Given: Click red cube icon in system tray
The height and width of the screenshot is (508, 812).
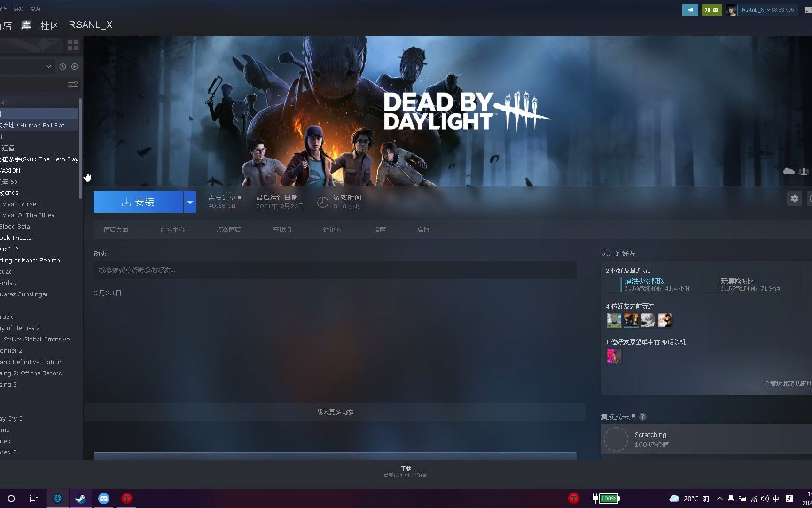Looking at the screenshot, I should [x=574, y=499].
